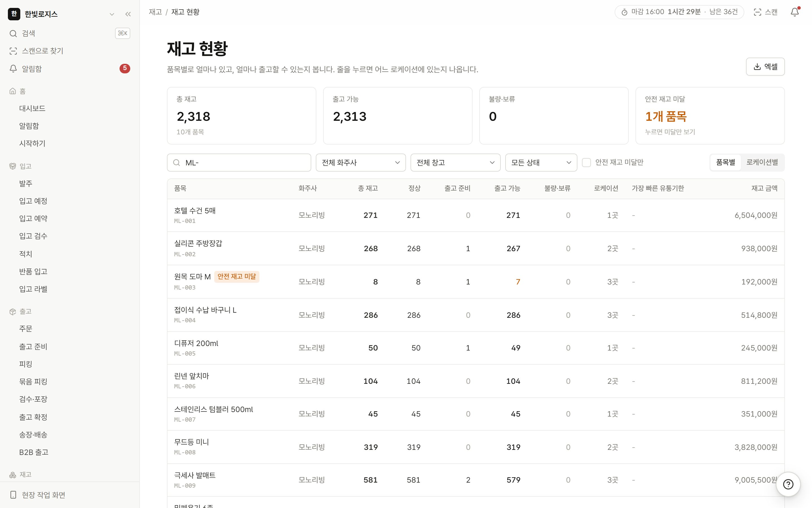The width and height of the screenshot is (812, 508).
Task: Click the 한빛로지스 logo badge
Action: [x=14, y=14]
